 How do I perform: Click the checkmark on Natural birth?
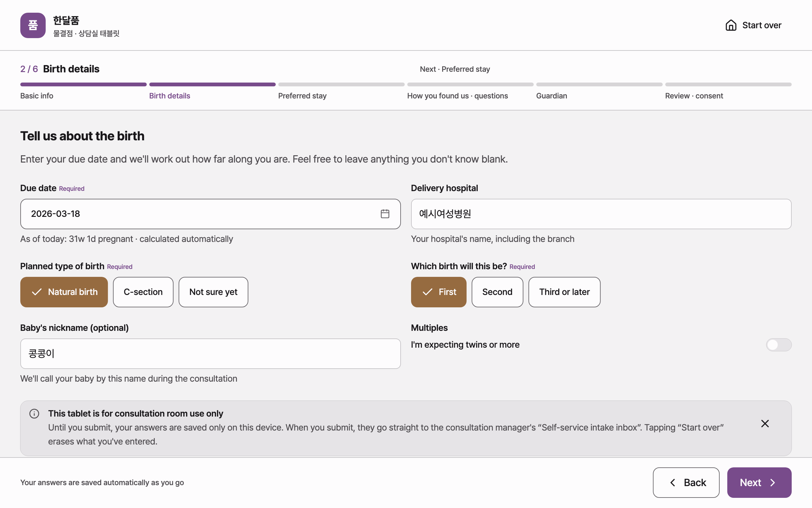[x=37, y=292]
